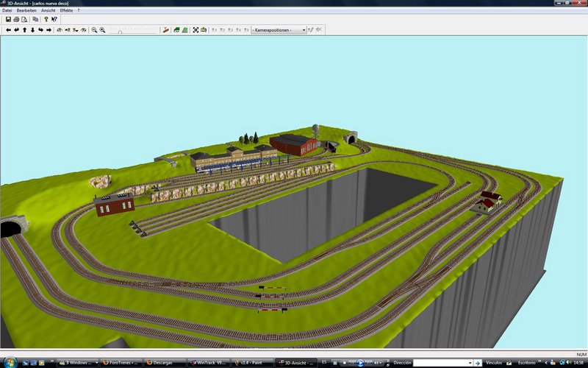This screenshot has width=588, height=368.
Task: Move camera backward with down arrow
Action: click(x=32, y=30)
